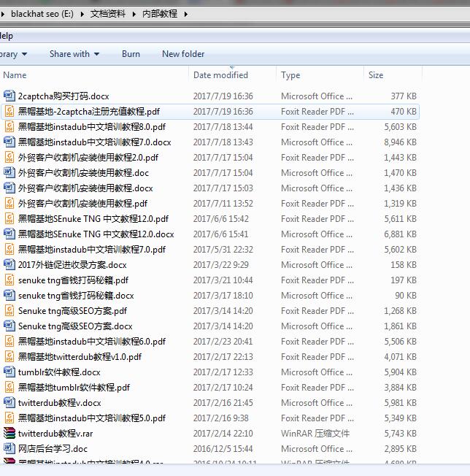
Task: Select file name 黑帽基地twitterdub教程v1.0.pdf
Action: pos(80,357)
